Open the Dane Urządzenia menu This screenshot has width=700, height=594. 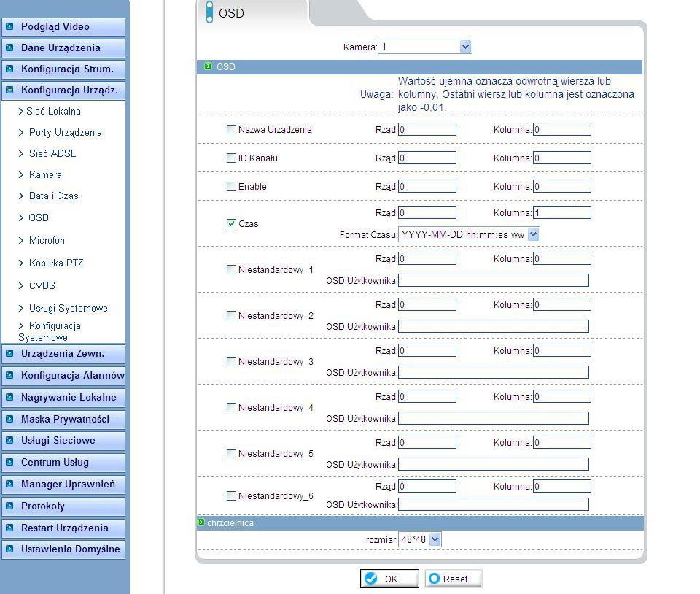pos(63,47)
